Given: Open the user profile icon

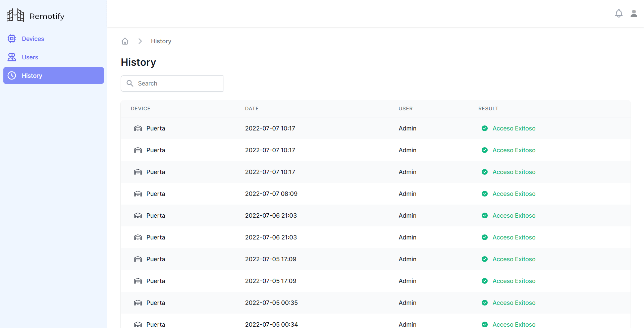Looking at the screenshot, I should [x=634, y=13].
